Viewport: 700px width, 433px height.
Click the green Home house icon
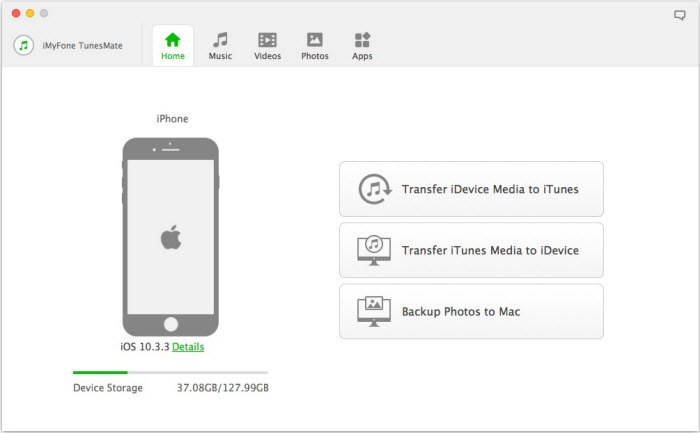point(173,40)
